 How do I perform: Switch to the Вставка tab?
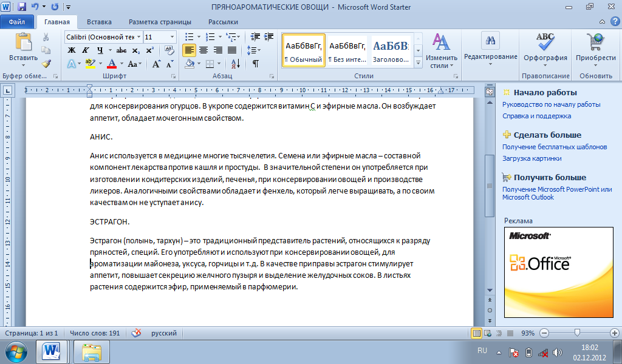(99, 22)
